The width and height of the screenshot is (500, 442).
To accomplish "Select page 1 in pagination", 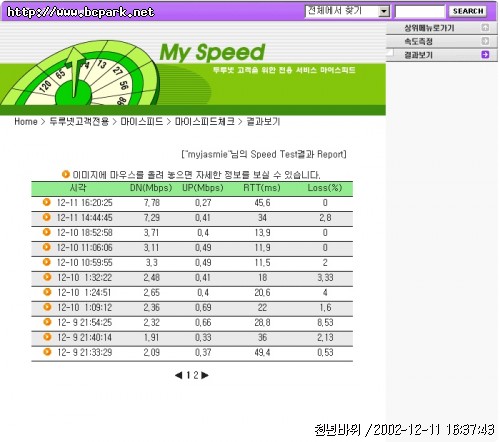I will coord(188,375).
